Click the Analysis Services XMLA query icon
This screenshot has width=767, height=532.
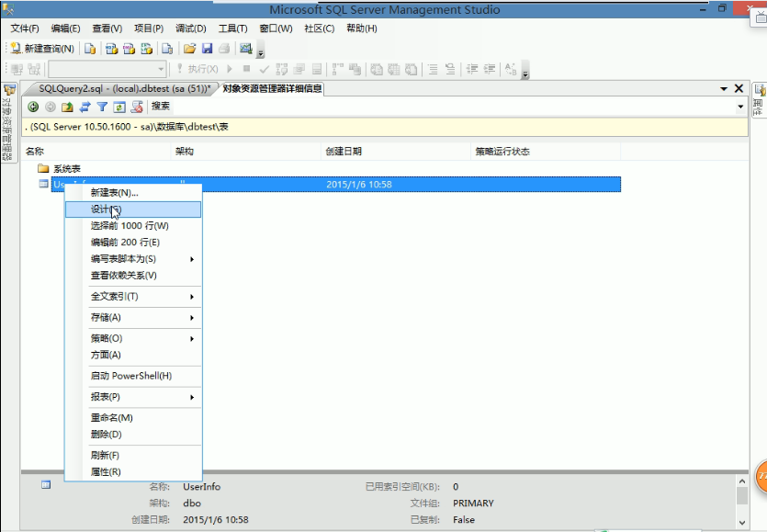tap(146, 49)
